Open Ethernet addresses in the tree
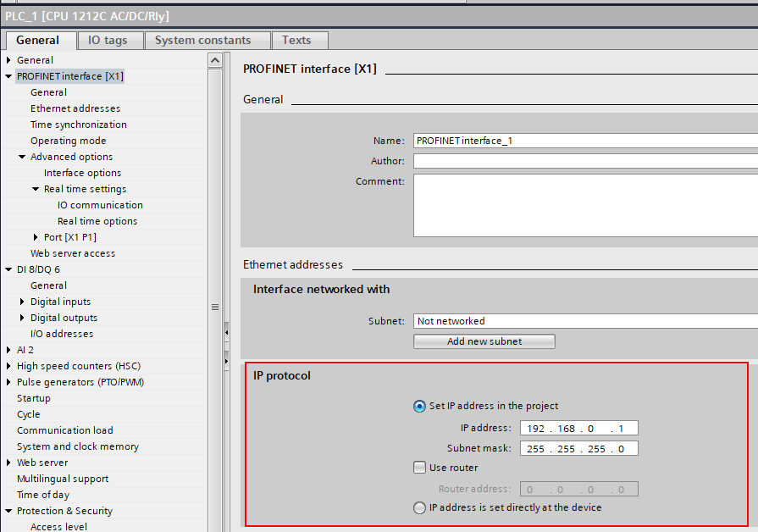The width and height of the screenshot is (758, 532). coord(75,108)
